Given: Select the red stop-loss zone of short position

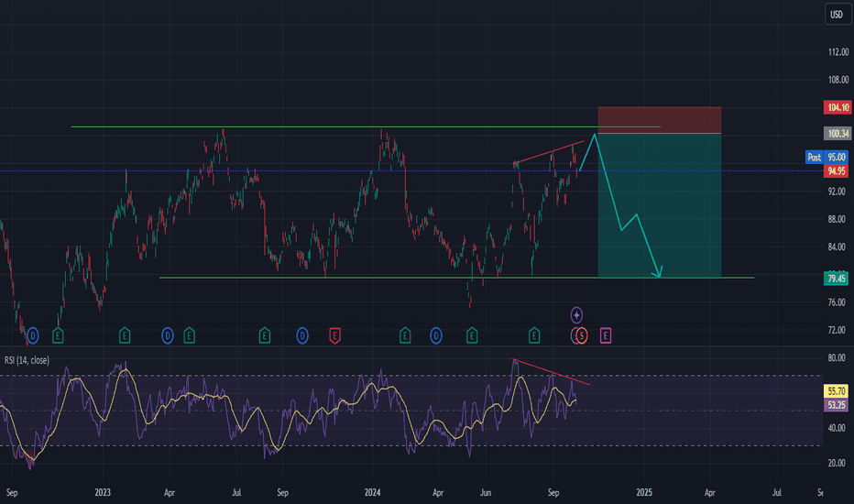Looking at the screenshot, I should point(660,120).
